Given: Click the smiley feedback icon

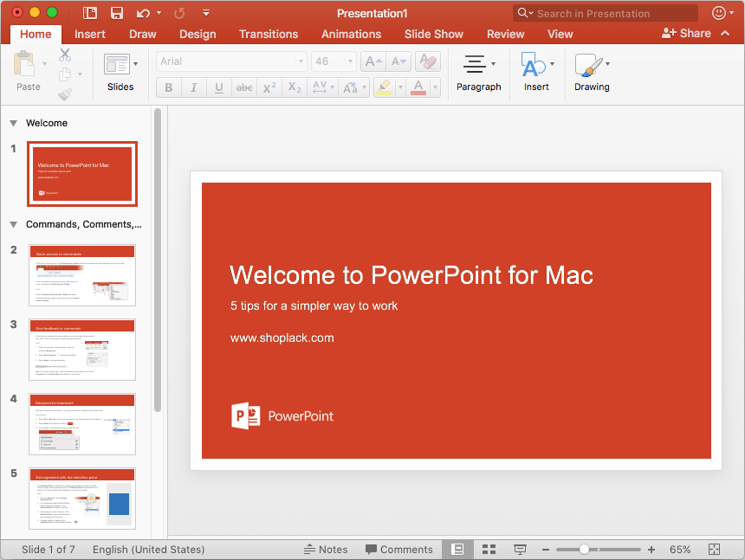Looking at the screenshot, I should 719,13.
